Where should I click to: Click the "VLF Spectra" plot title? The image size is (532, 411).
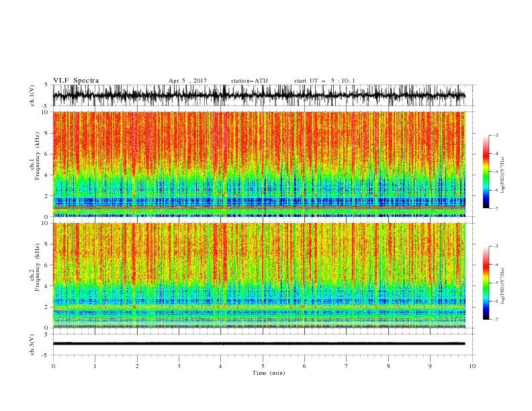pyautogui.click(x=76, y=81)
